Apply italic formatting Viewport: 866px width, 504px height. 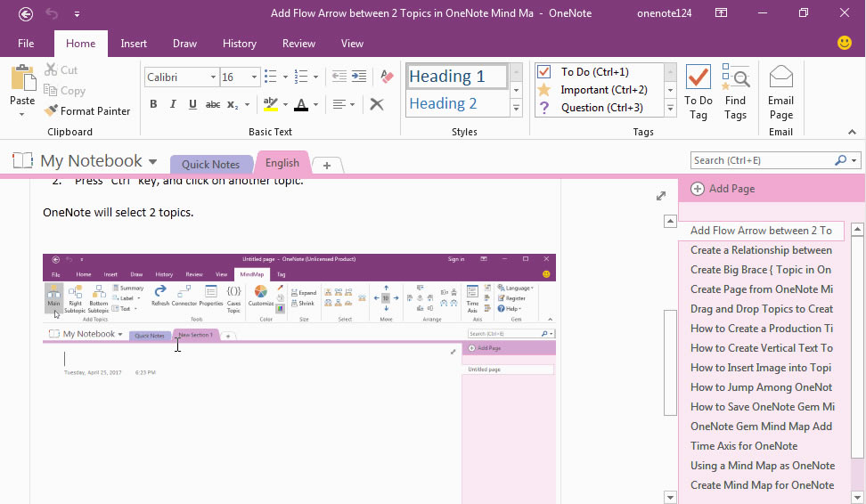173,104
